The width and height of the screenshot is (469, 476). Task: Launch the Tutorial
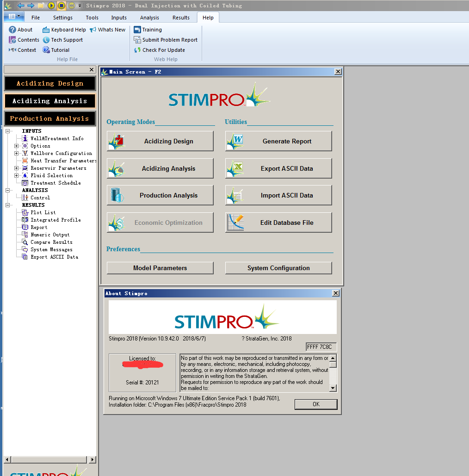[56, 50]
